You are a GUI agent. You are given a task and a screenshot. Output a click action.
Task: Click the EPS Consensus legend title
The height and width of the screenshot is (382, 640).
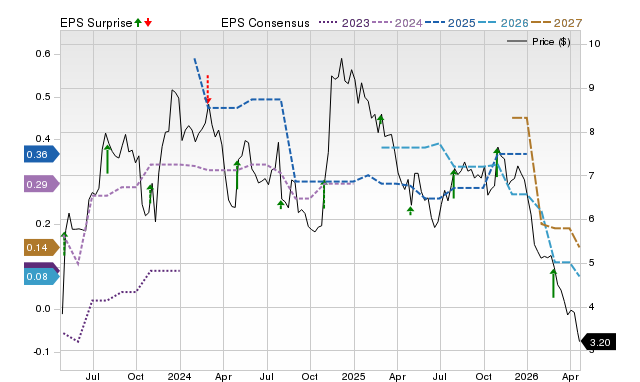(265, 23)
